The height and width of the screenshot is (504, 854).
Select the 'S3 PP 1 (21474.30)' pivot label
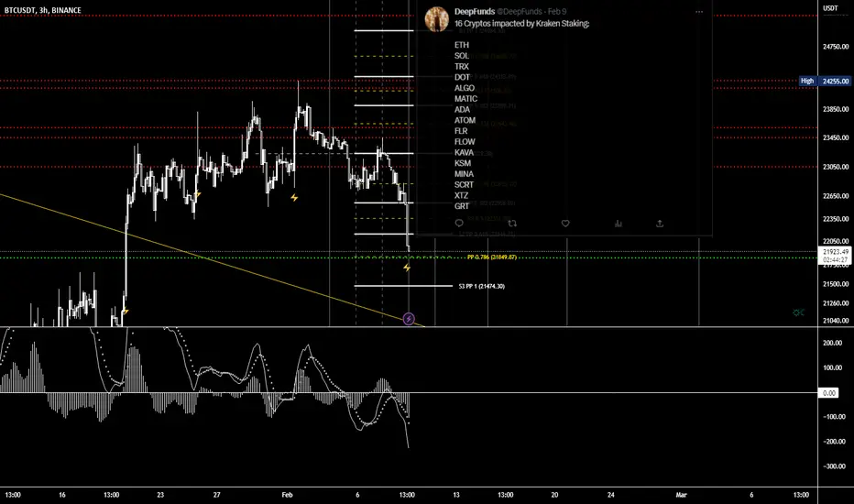481,286
